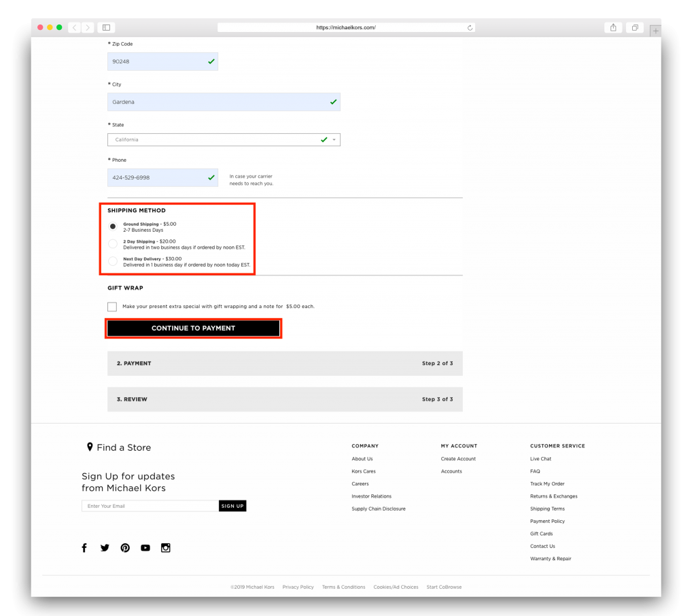Open Contact Us link
The image size is (696, 616).
(542, 546)
